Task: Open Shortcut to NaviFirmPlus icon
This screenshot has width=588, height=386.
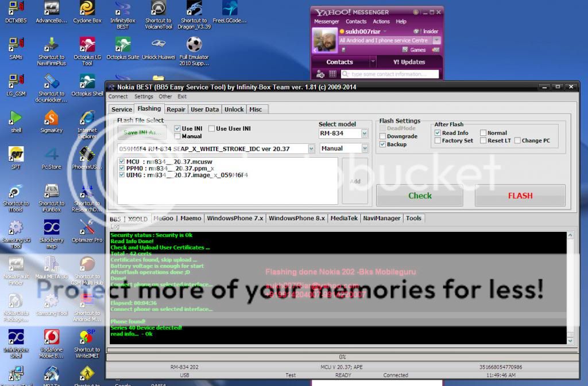Action: pyautogui.click(x=51, y=51)
